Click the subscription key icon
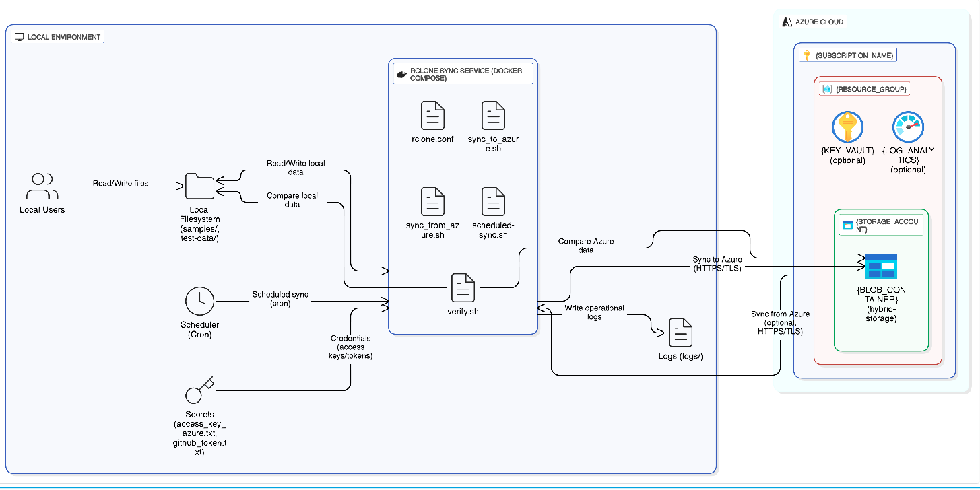 (808, 55)
